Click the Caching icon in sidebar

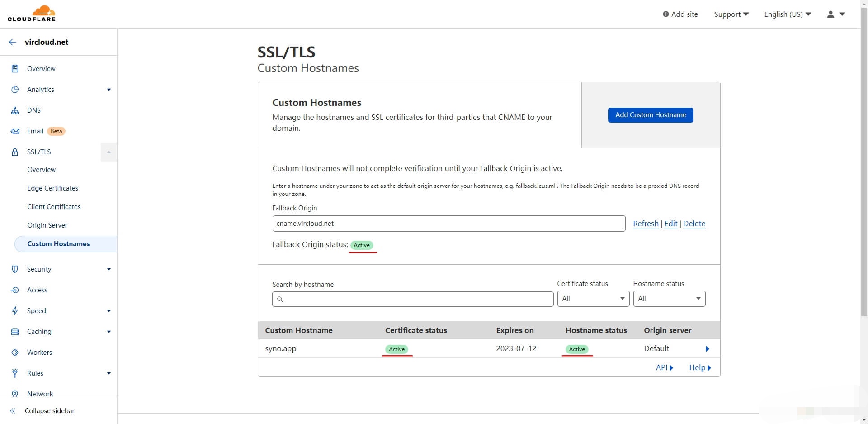[15, 332]
